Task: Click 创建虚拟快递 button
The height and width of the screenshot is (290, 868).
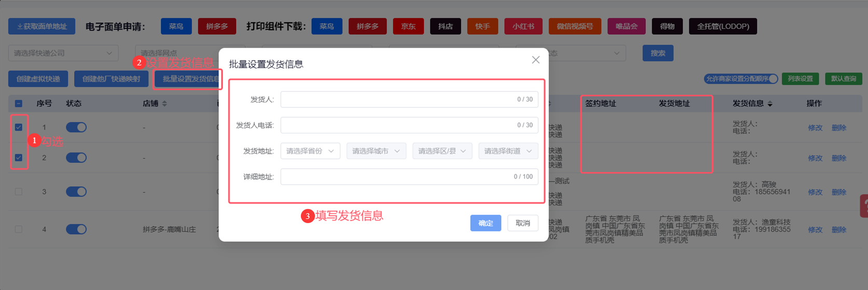Action: (x=38, y=79)
